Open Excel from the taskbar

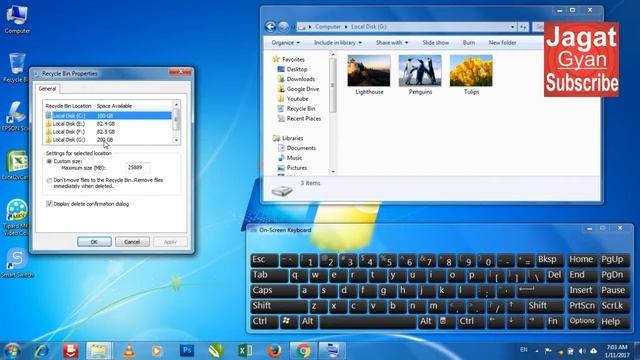[245, 351]
